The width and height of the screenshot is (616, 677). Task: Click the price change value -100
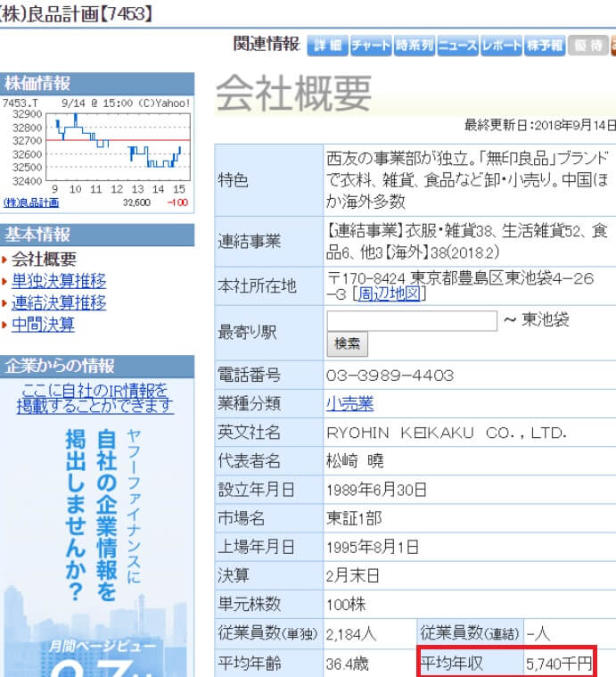tap(177, 202)
